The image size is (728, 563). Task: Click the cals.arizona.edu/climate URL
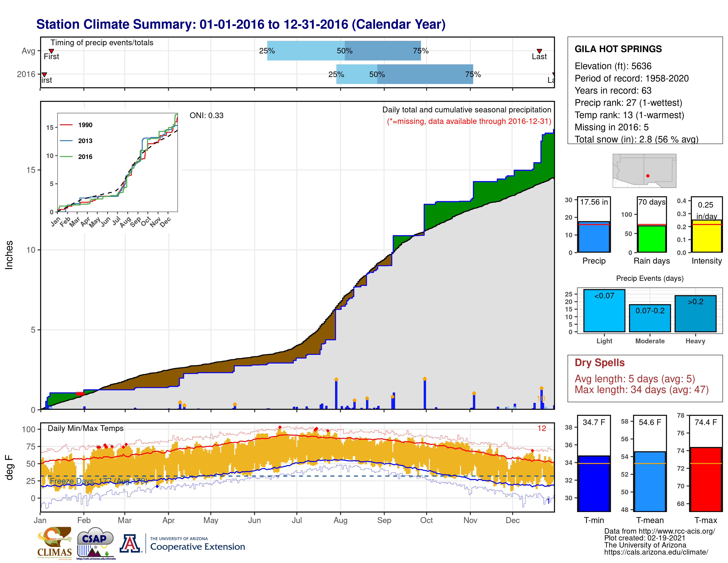[656, 552]
